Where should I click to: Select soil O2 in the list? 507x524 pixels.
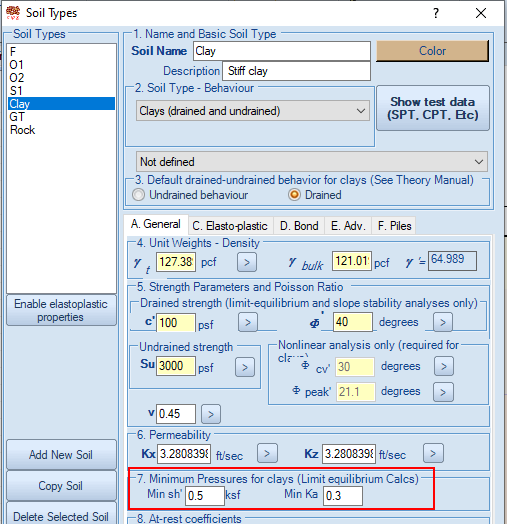click(61, 78)
